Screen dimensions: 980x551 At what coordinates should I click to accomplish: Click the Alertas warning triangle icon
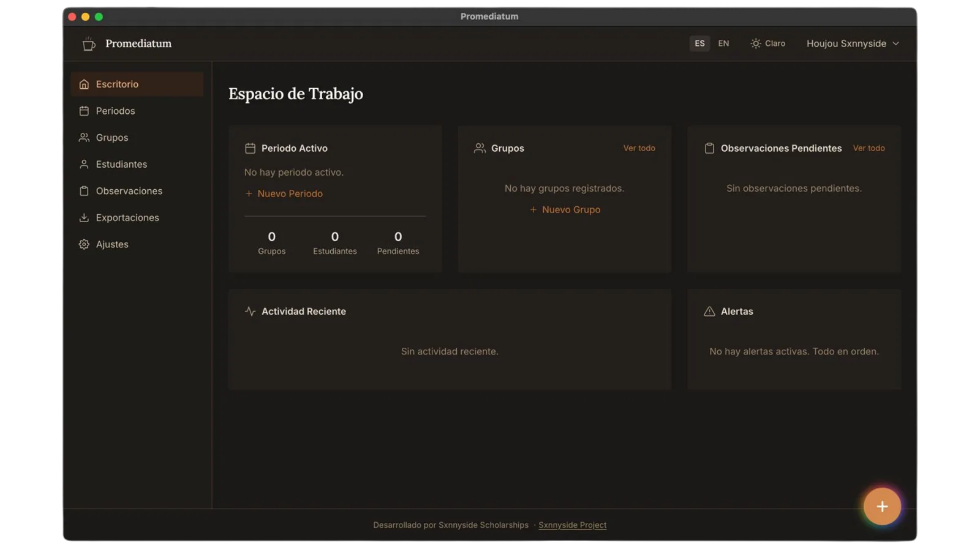point(709,312)
